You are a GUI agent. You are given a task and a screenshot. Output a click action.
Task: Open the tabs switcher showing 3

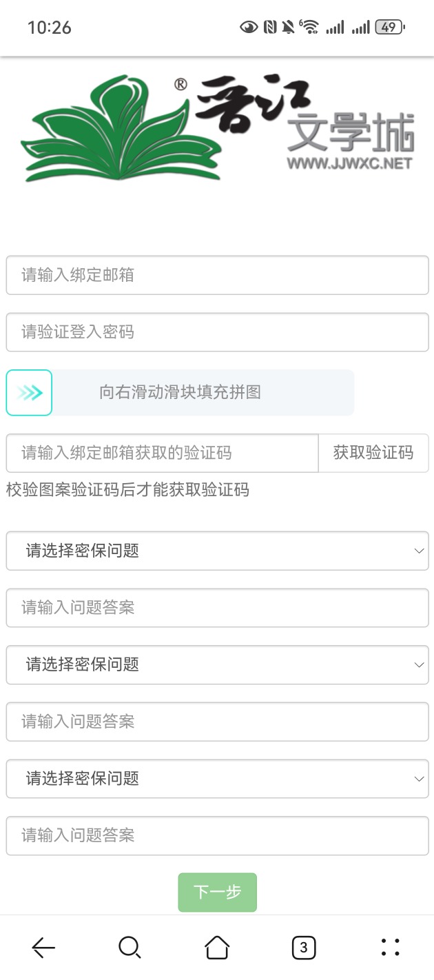304,948
